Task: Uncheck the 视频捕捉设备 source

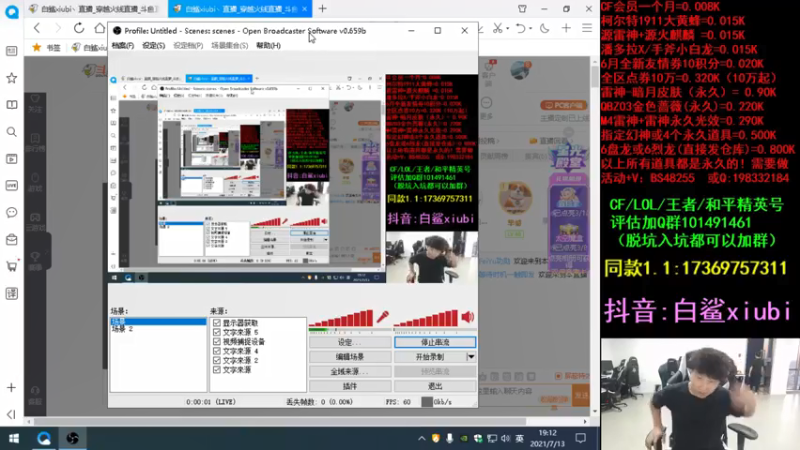Action: click(x=217, y=341)
